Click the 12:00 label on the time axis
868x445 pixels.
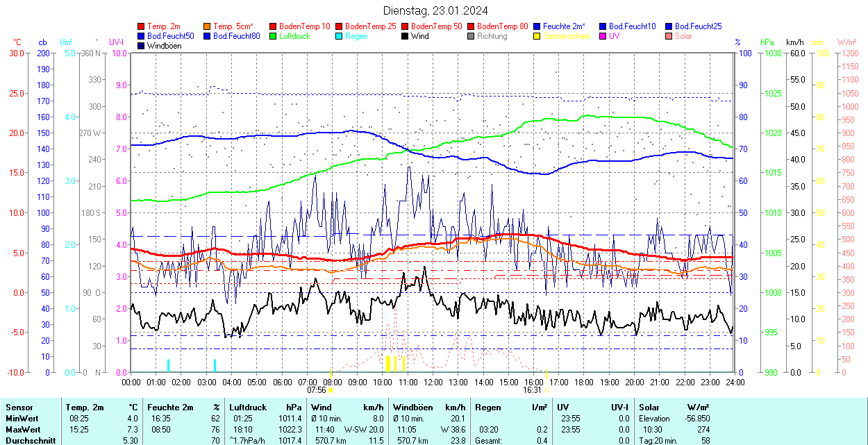(433, 382)
